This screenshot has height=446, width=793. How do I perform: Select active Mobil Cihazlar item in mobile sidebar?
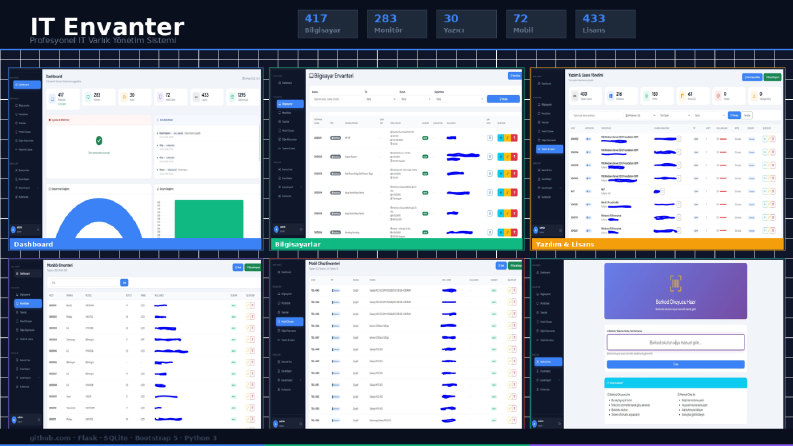(290, 322)
